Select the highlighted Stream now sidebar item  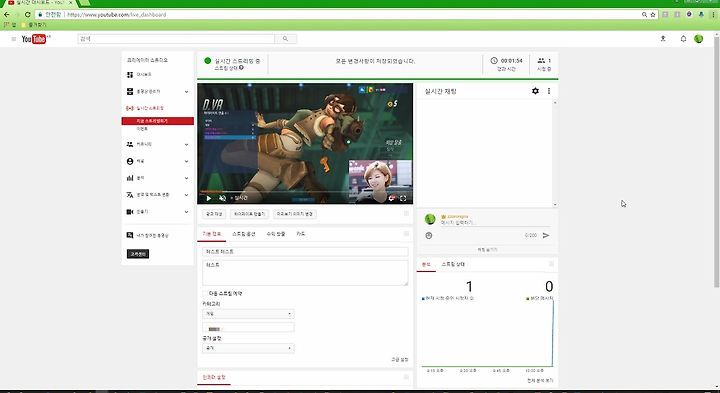coord(158,121)
